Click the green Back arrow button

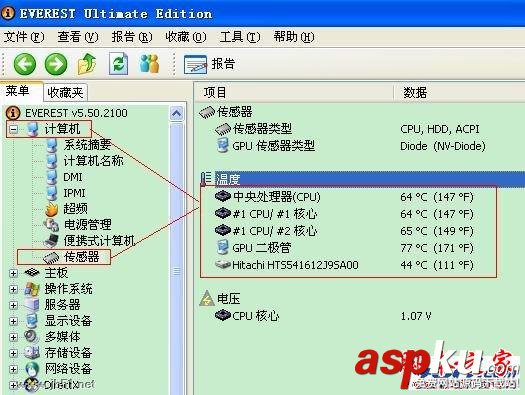(25, 64)
